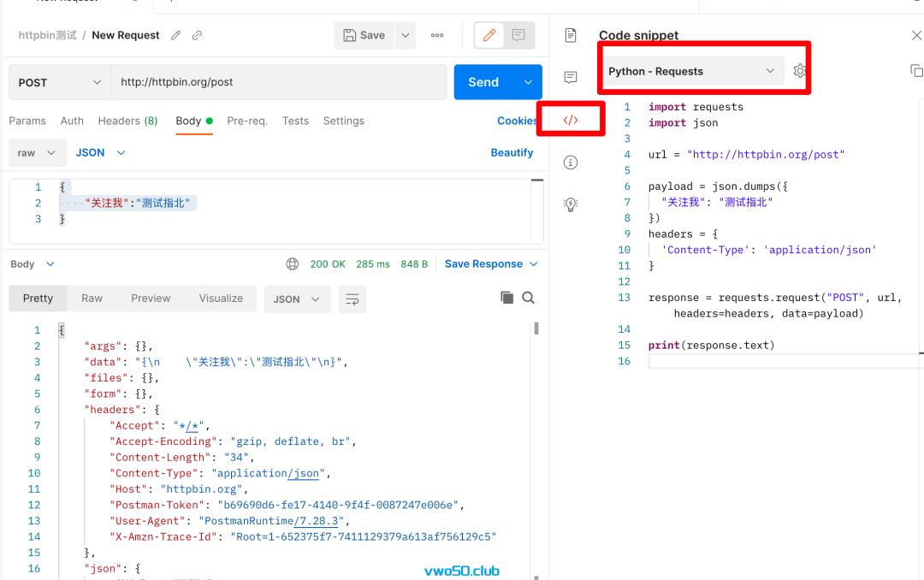Screen dimensions: 924x580
Task: Open the three-dots more actions menu
Action: click(x=437, y=35)
